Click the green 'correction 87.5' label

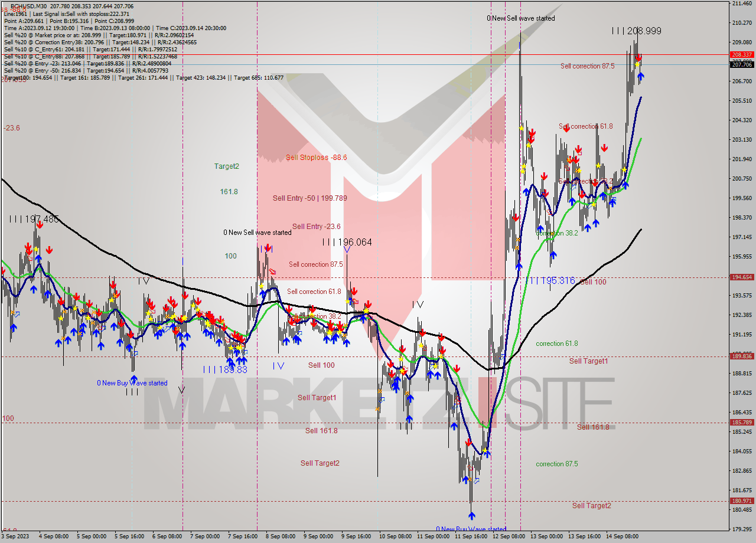(556, 464)
